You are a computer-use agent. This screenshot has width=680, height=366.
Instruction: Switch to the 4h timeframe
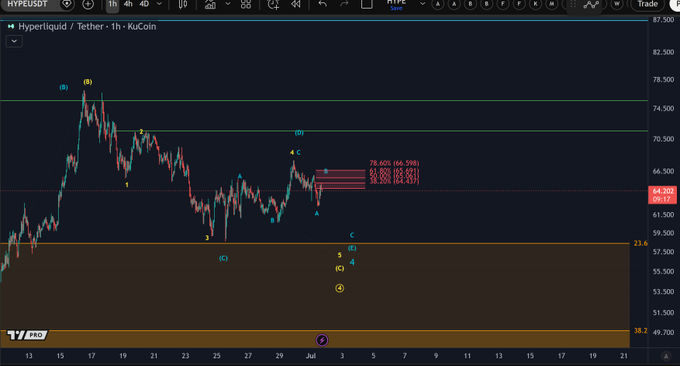(x=128, y=4)
